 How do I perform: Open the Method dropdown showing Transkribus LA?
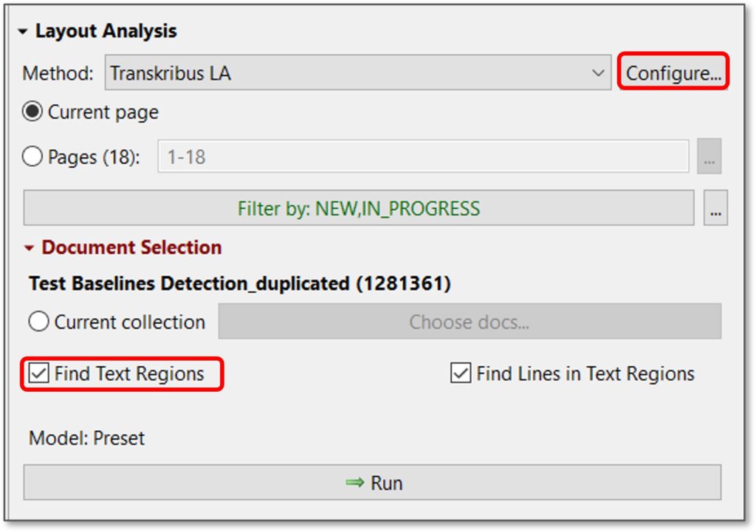point(358,73)
